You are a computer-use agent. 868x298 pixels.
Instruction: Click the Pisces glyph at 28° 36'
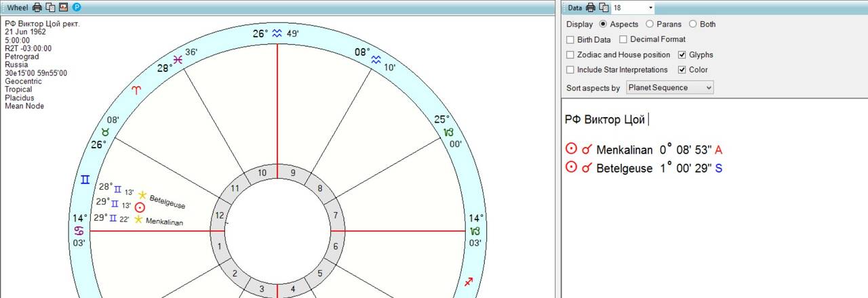point(178,60)
